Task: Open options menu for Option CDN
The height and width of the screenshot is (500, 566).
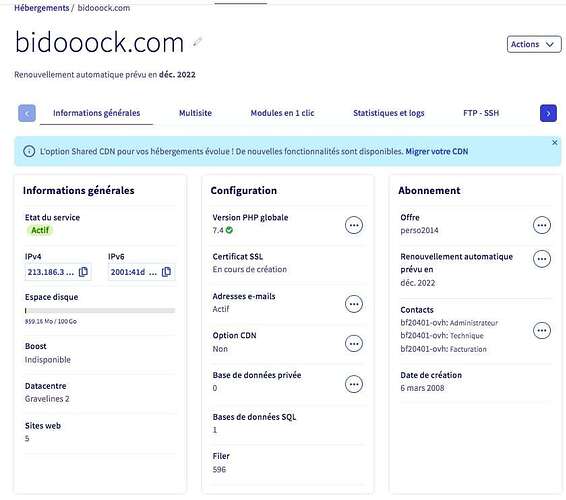Action: click(x=354, y=344)
